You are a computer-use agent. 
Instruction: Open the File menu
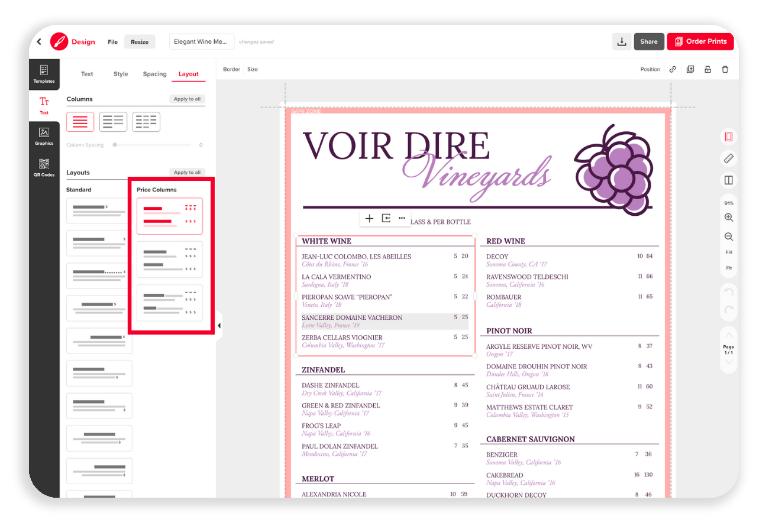coord(112,42)
